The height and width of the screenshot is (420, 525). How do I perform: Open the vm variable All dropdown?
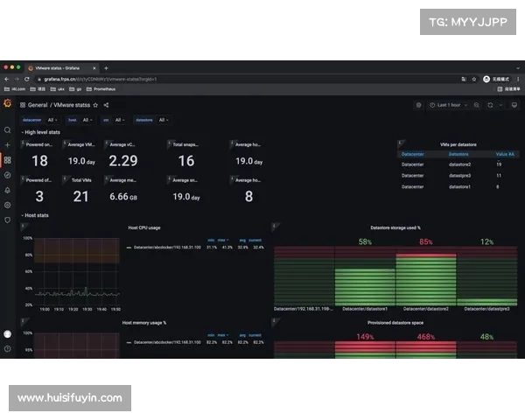coord(120,120)
